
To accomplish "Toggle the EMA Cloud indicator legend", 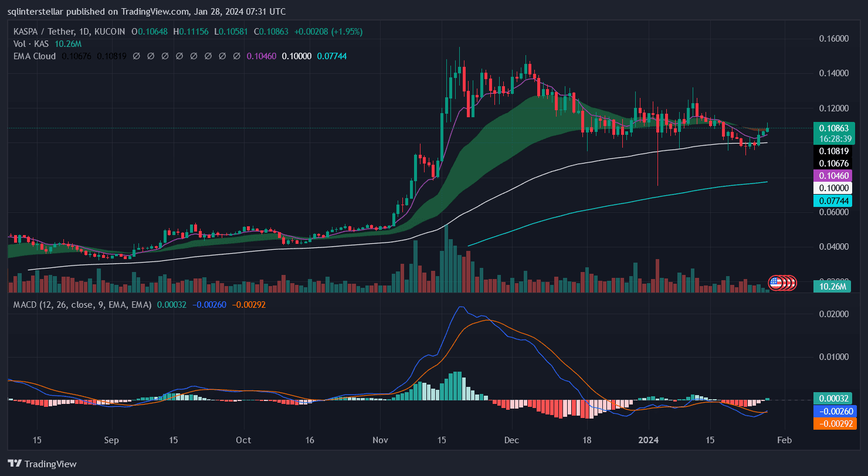I will 34,56.
